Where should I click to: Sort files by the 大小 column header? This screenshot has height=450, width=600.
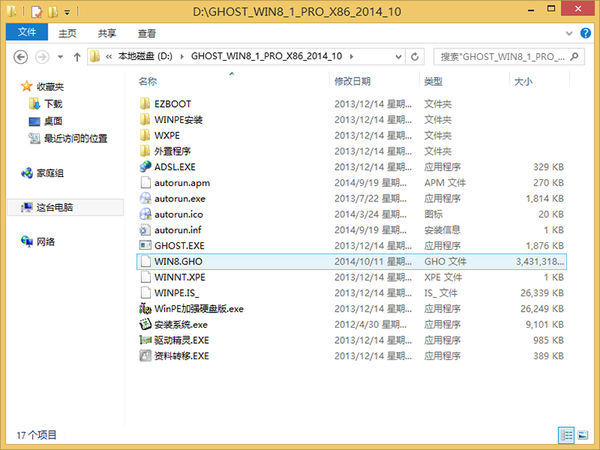(x=522, y=80)
